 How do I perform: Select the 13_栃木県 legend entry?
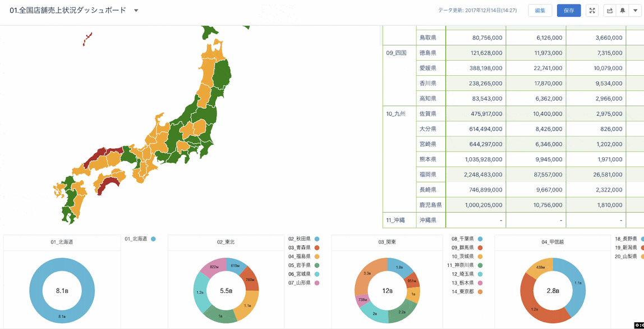click(x=467, y=283)
